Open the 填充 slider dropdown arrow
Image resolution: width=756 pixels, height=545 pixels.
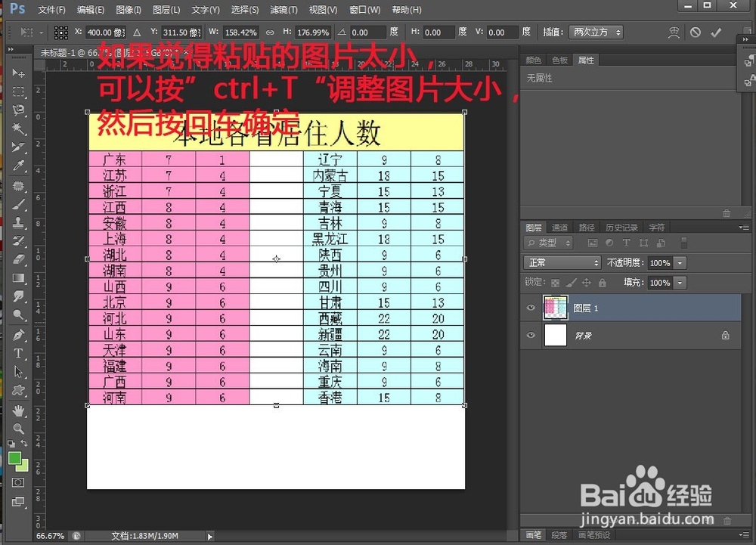(x=680, y=283)
